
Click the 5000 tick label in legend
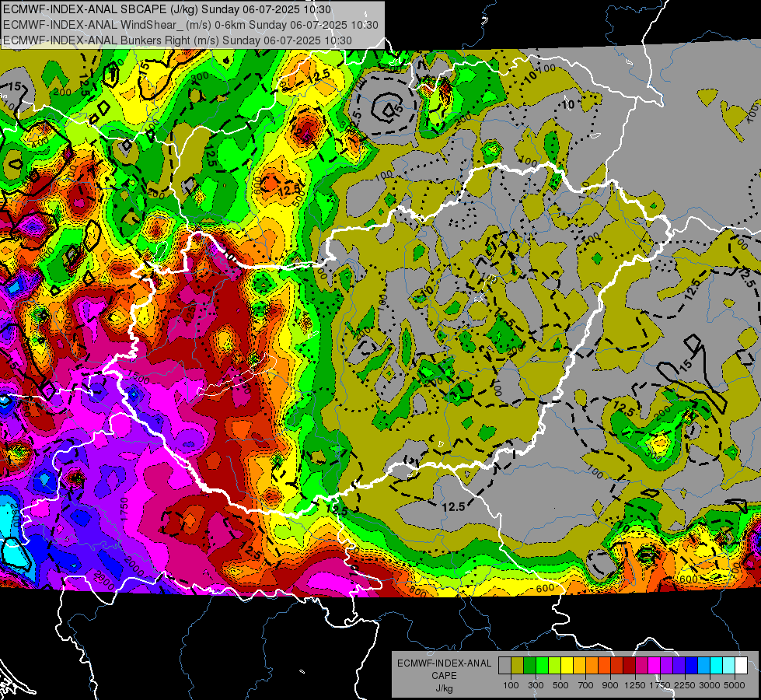click(735, 685)
